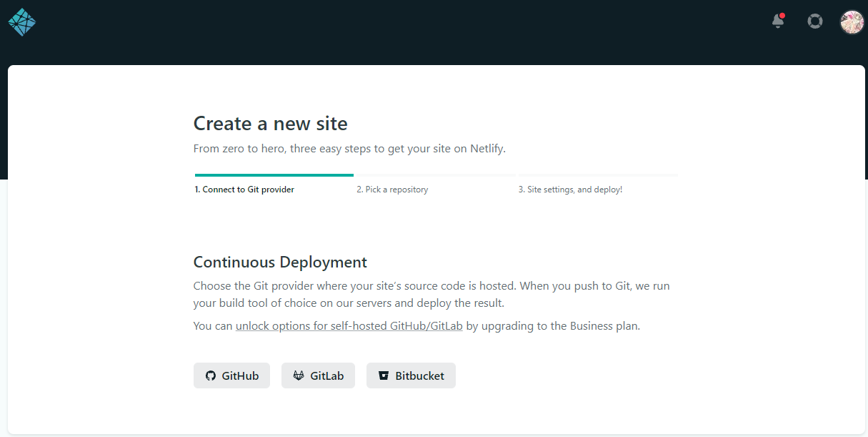868x437 pixels.
Task: Open unlock options for self-hosted GitHub/GitLab
Action: click(349, 325)
